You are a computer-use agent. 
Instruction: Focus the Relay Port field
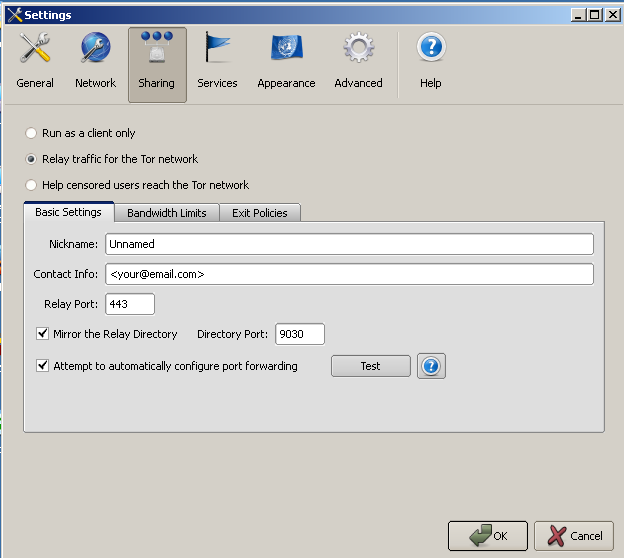(130, 304)
